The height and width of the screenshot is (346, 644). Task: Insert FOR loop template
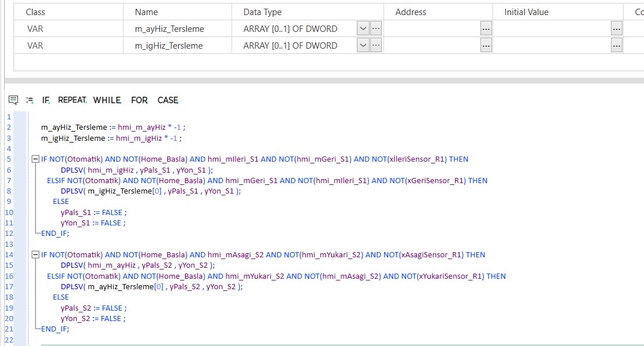[139, 100]
